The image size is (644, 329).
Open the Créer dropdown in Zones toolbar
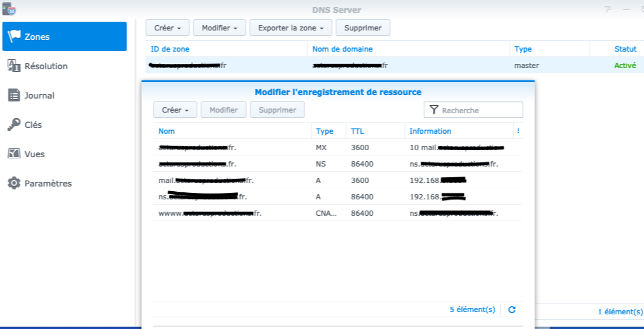click(x=167, y=28)
